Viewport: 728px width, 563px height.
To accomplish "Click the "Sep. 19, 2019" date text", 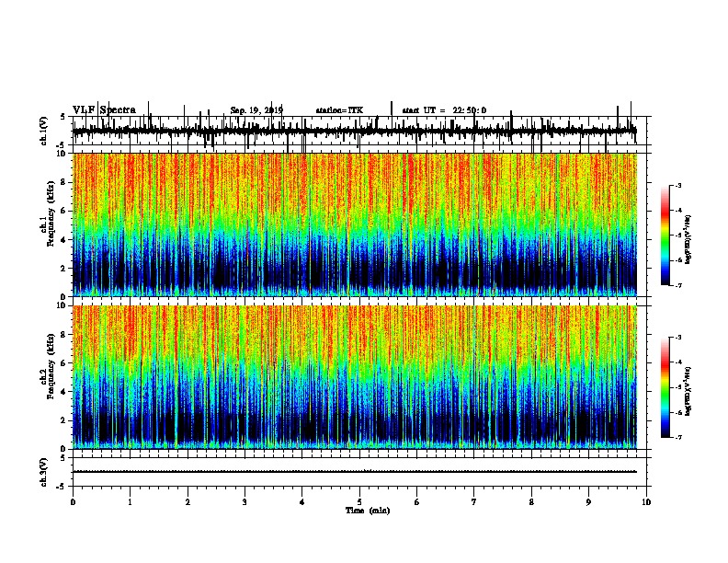I will 256,110.
